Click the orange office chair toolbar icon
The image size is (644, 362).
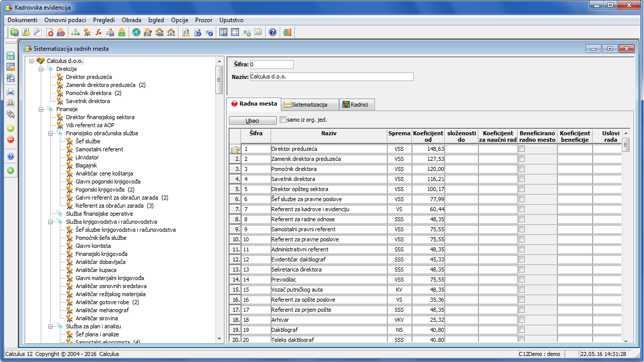(x=87, y=33)
